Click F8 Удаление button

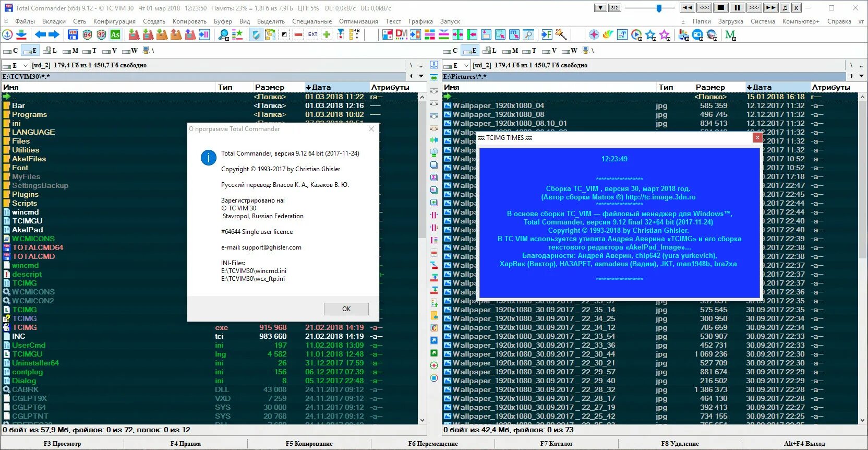point(680,444)
